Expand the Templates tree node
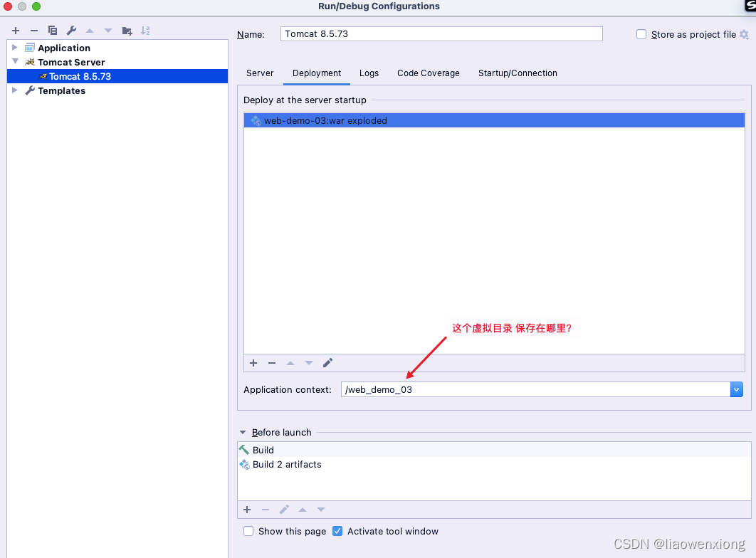 [x=15, y=90]
